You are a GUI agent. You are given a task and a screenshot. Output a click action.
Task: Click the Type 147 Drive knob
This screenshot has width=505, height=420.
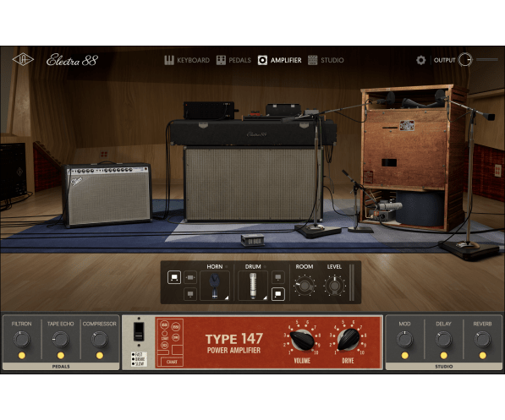pyautogui.click(x=349, y=340)
